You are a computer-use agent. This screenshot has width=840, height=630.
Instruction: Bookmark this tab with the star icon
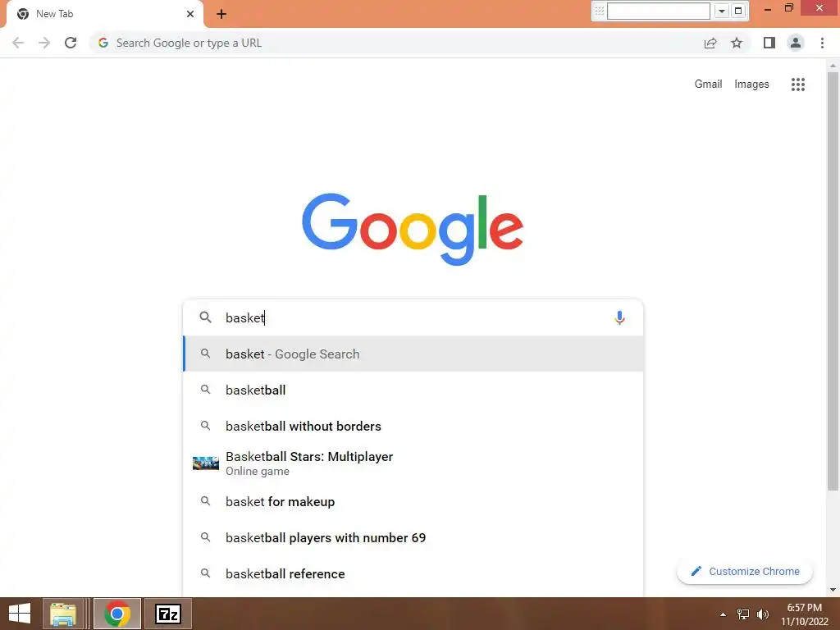(x=737, y=43)
